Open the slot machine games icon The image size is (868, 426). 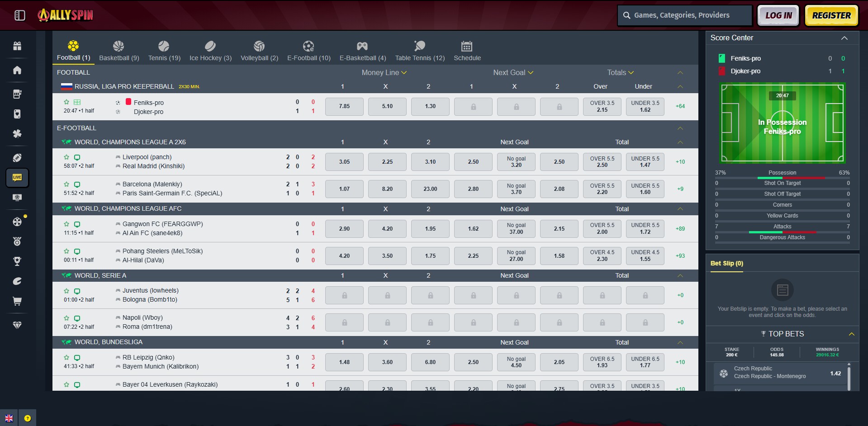pyautogui.click(x=17, y=94)
